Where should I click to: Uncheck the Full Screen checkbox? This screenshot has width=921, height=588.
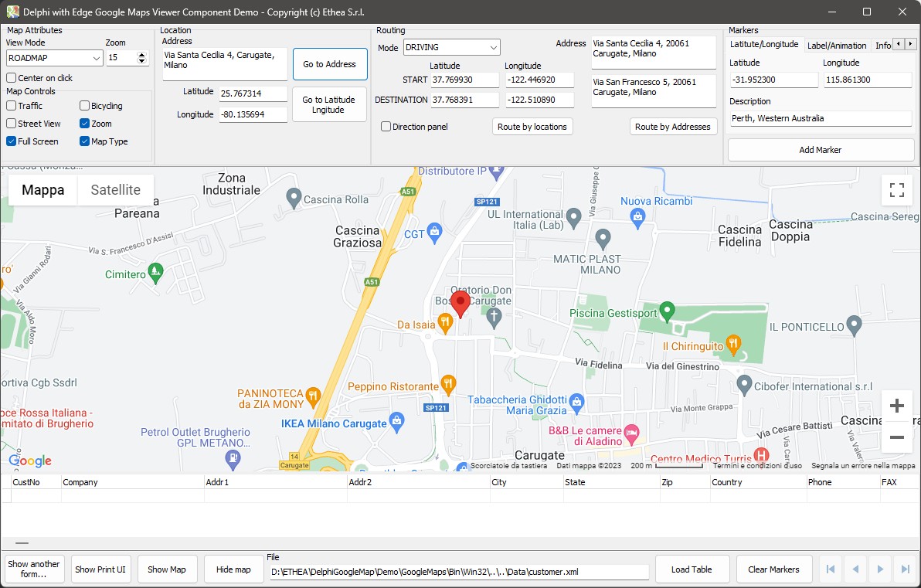click(x=11, y=141)
